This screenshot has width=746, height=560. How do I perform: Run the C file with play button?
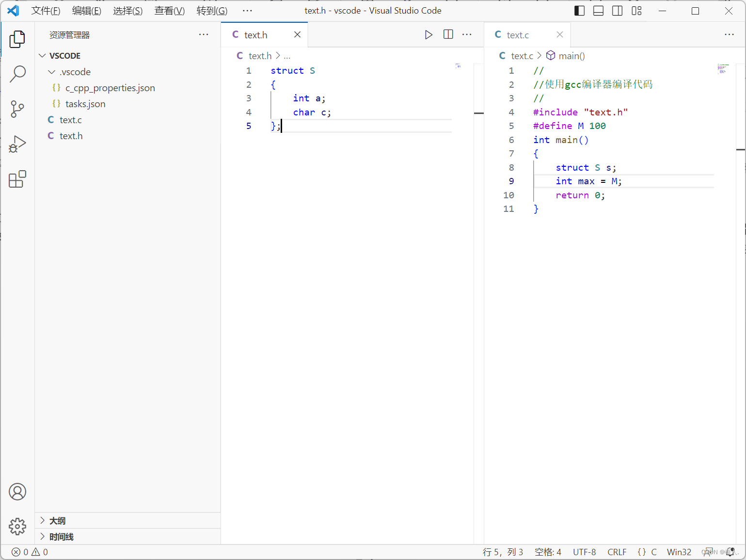(x=429, y=34)
